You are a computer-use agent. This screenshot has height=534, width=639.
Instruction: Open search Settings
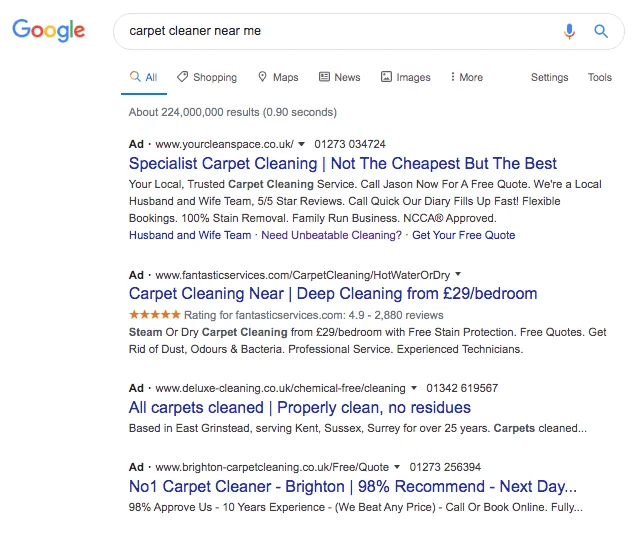click(x=549, y=77)
